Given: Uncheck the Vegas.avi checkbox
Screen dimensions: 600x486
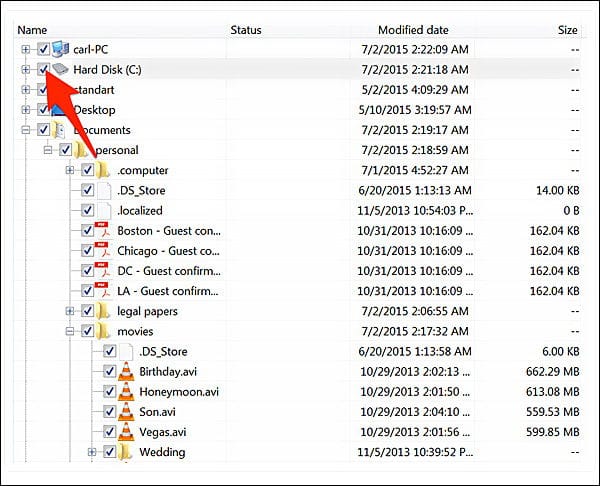Looking at the screenshot, I should click(110, 432).
